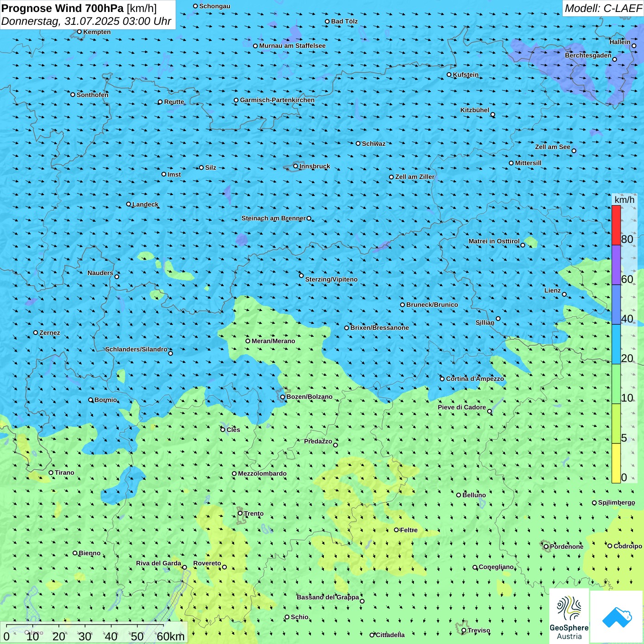644x644 pixels.
Task: Click the Kufstein location marker
Action: [x=449, y=75]
